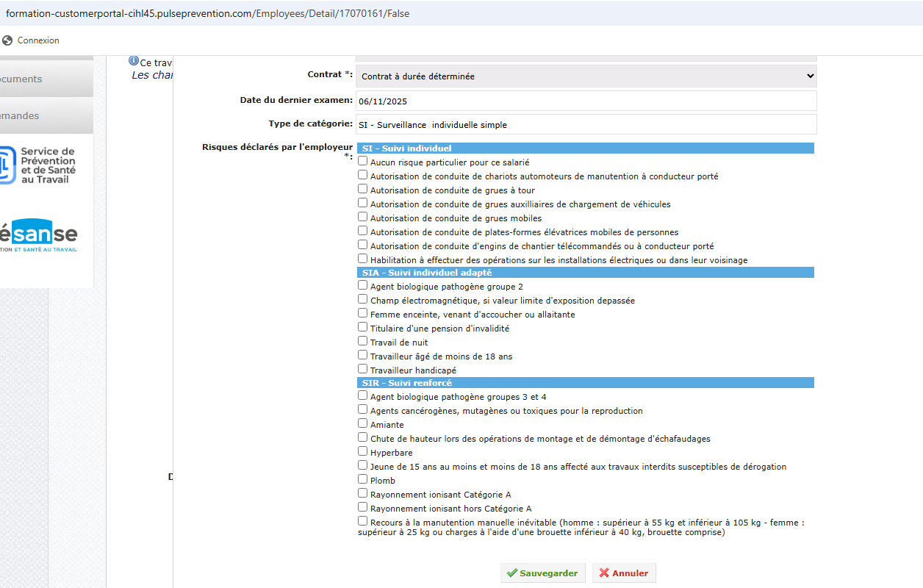Click the 'Type de catégorie' field

tap(586, 124)
